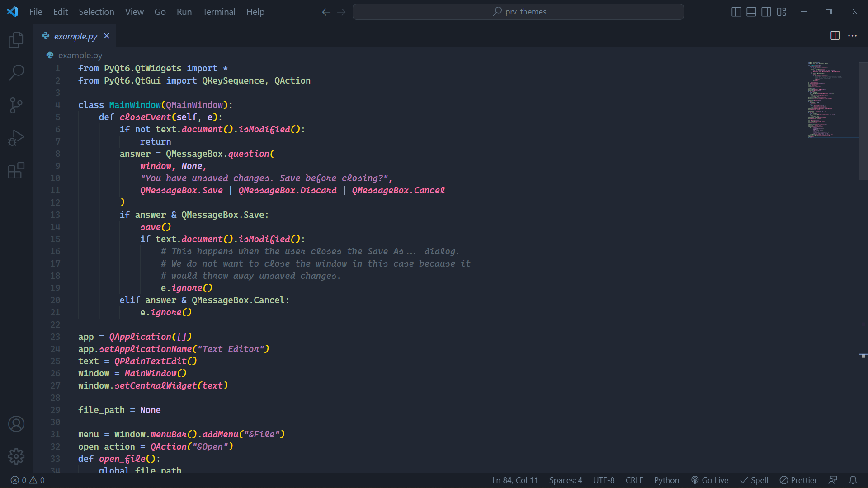The image size is (868, 488).
Task: Toggle the primary side bar layout button
Action: 736,12
